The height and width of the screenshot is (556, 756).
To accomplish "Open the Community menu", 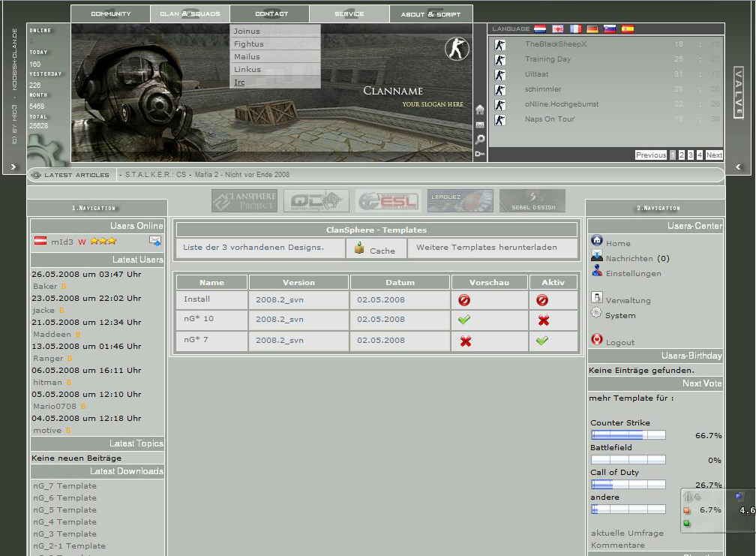I will click(x=111, y=14).
